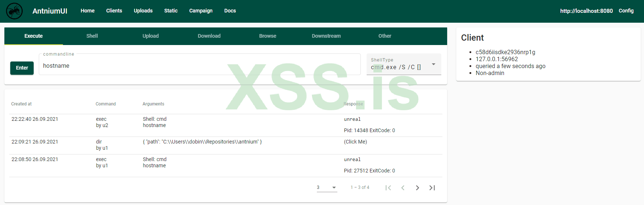Click the Arguments column header
644x205 pixels.
click(153, 104)
